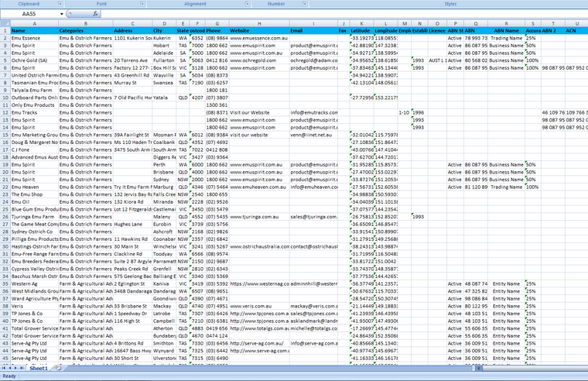This screenshot has width=588, height=381.
Task: Select the www.tjuringa.com.au website cell
Action: pos(259,217)
